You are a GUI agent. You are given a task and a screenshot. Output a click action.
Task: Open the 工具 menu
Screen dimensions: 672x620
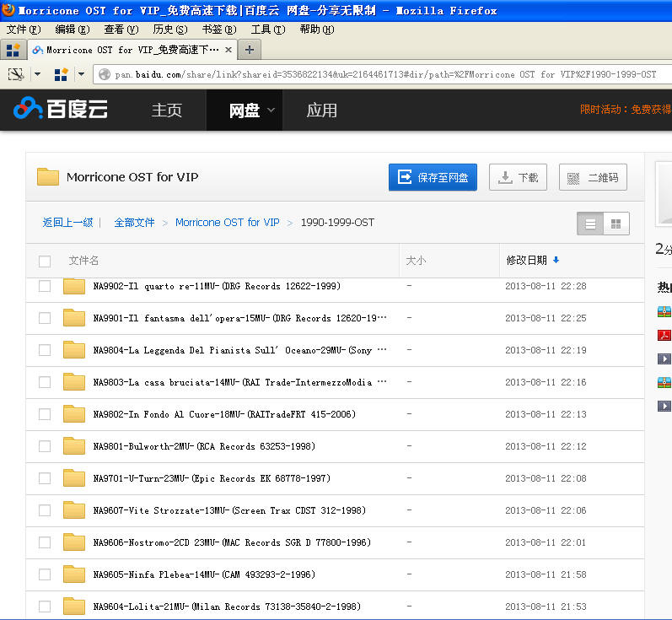(x=268, y=30)
